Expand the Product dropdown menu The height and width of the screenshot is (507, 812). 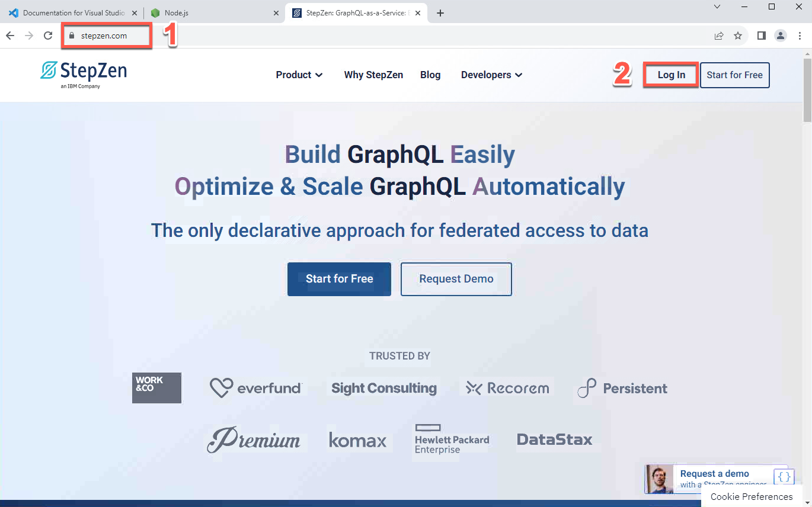click(299, 75)
